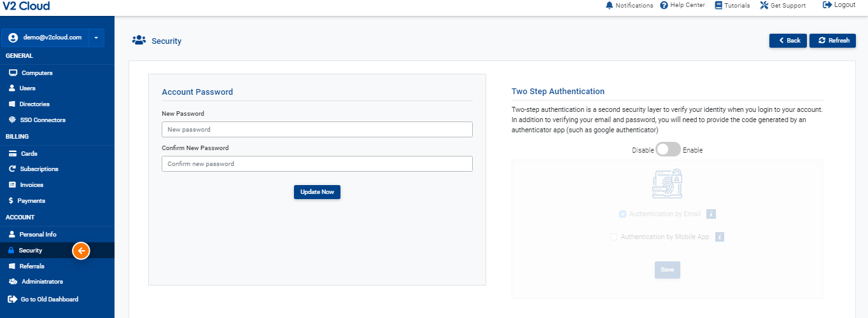Click the Refresh button
Image resolution: width=868 pixels, height=318 pixels.
[x=832, y=41]
